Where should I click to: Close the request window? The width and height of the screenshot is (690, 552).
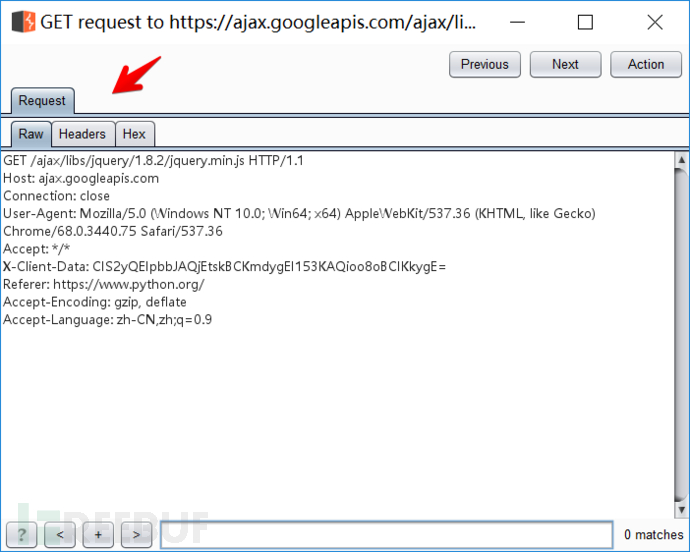[x=655, y=22]
